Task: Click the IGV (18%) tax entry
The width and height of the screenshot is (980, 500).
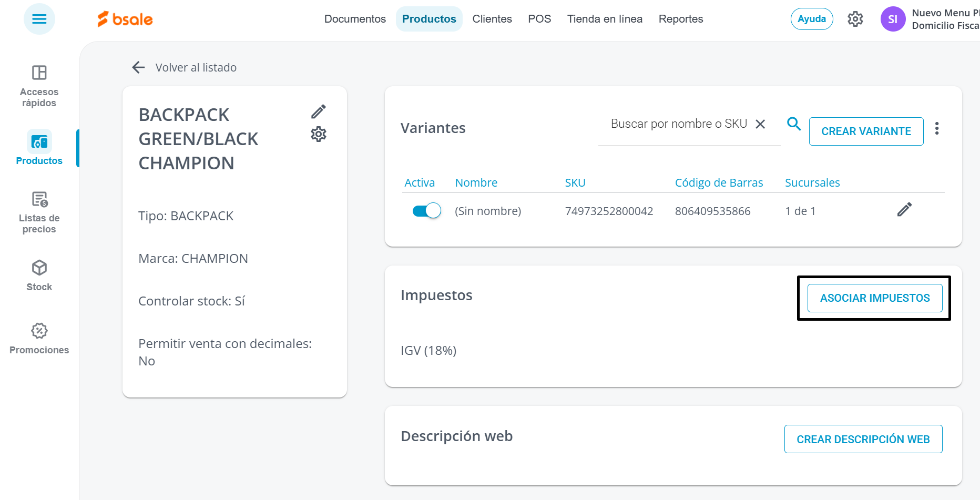Action: click(x=428, y=350)
